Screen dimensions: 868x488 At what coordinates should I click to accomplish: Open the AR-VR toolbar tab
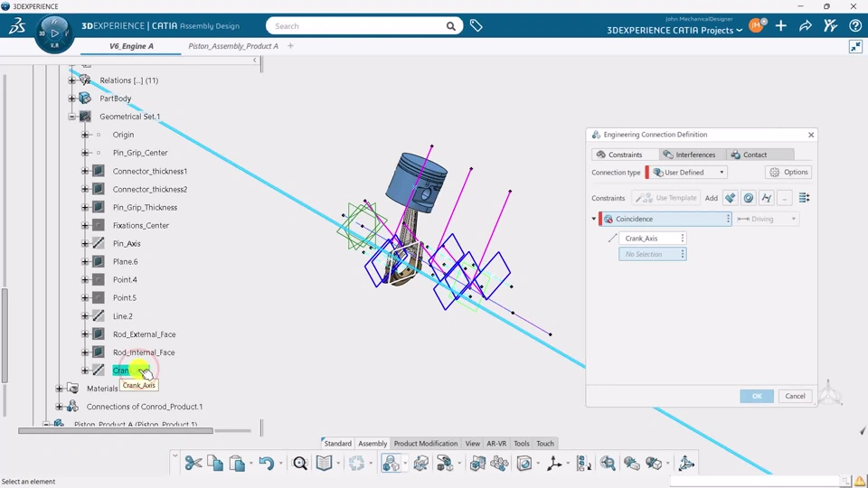click(496, 443)
